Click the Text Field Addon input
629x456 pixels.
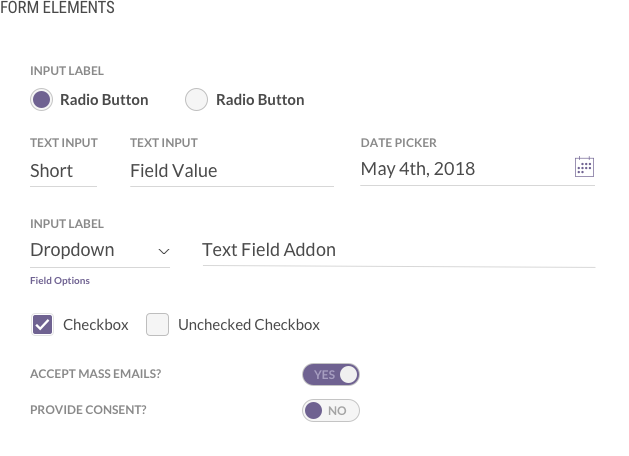tap(398, 250)
